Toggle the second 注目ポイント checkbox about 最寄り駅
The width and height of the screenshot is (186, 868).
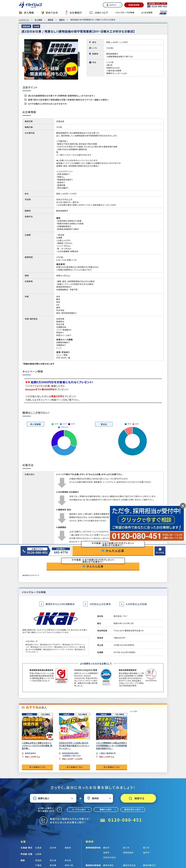pyautogui.click(x=25, y=100)
